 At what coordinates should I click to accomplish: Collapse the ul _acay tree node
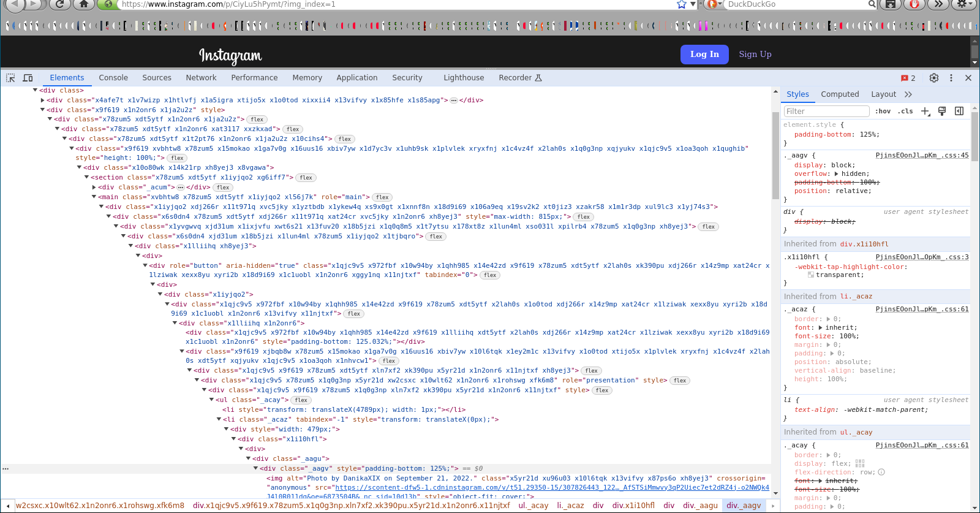[212, 400]
